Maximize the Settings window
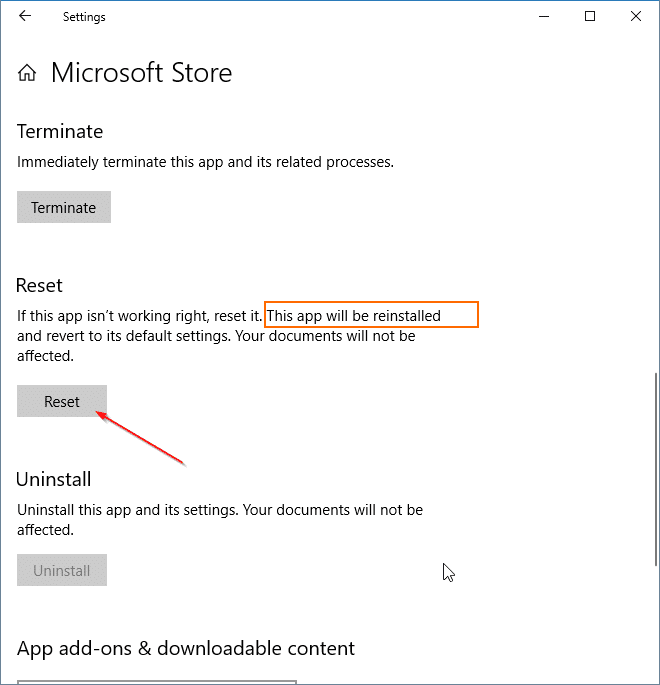Image resolution: width=660 pixels, height=685 pixels. click(590, 17)
